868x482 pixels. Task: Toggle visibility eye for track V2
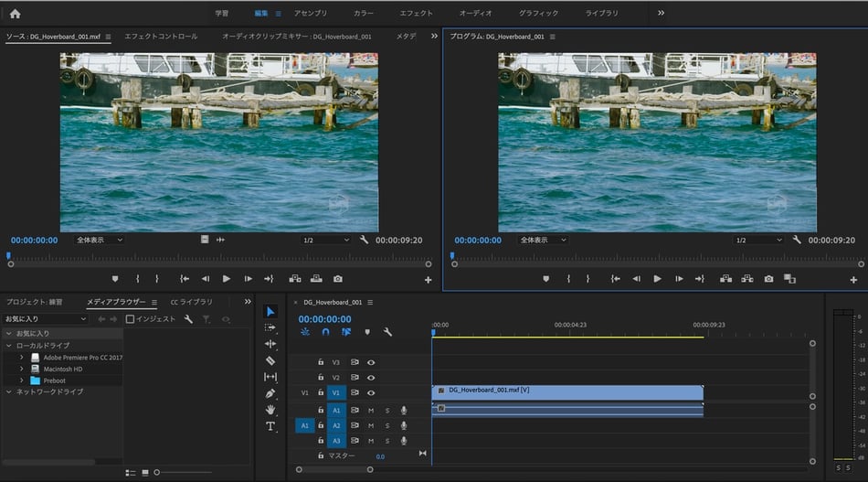click(371, 377)
